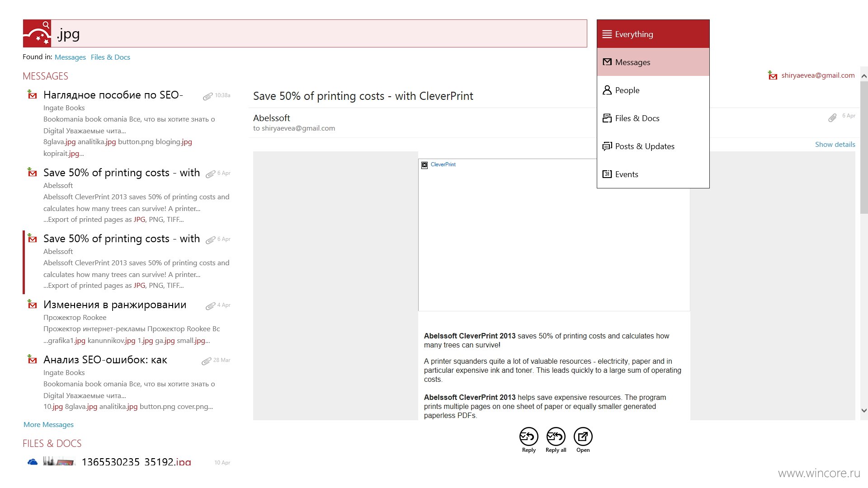Click OneDrive cloud icon in Files & Docs
This screenshot has width=868, height=488.
point(33,462)
